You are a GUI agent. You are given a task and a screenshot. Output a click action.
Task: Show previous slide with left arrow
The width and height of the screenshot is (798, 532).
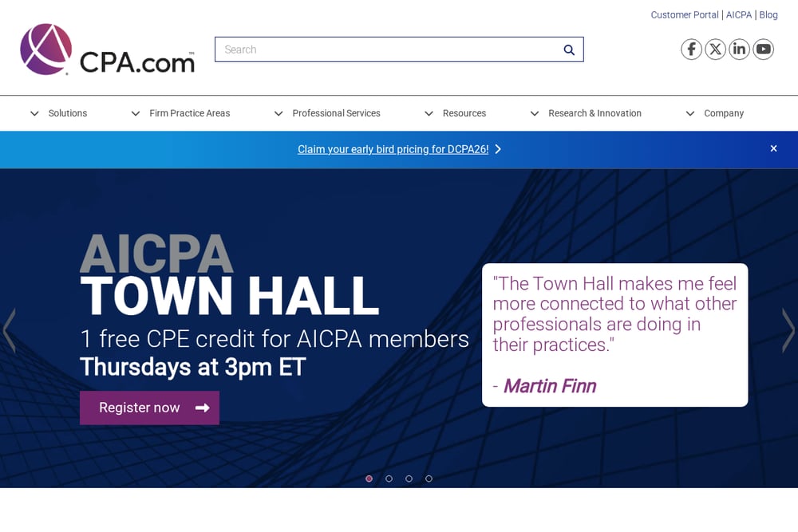[9, 330]
